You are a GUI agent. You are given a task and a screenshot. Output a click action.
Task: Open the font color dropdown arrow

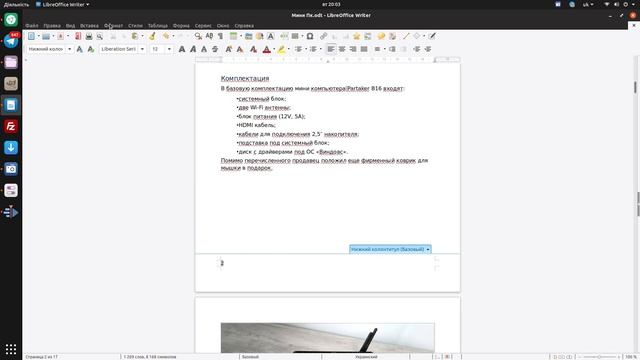click(274, 49)
